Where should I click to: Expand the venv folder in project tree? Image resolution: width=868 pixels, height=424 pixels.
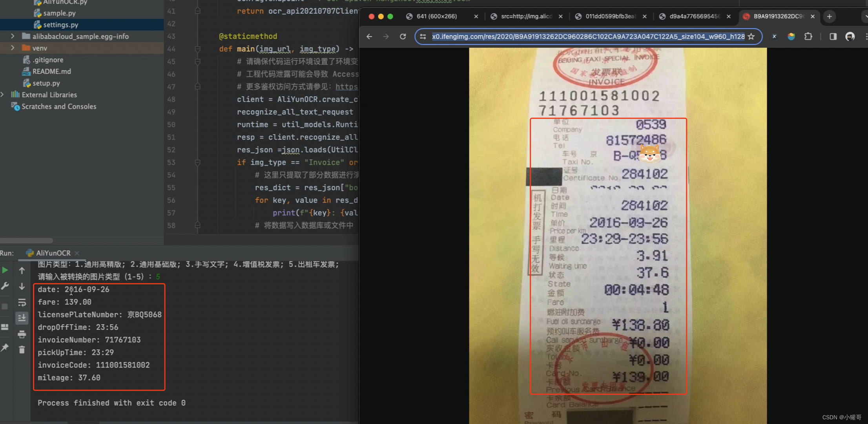click(x=12, y=48)
